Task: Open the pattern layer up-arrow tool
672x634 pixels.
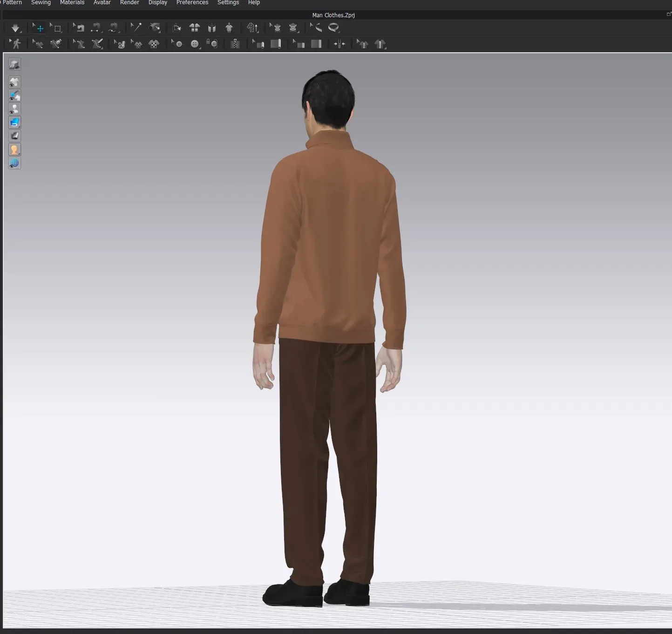Action: tap(253, 28)
